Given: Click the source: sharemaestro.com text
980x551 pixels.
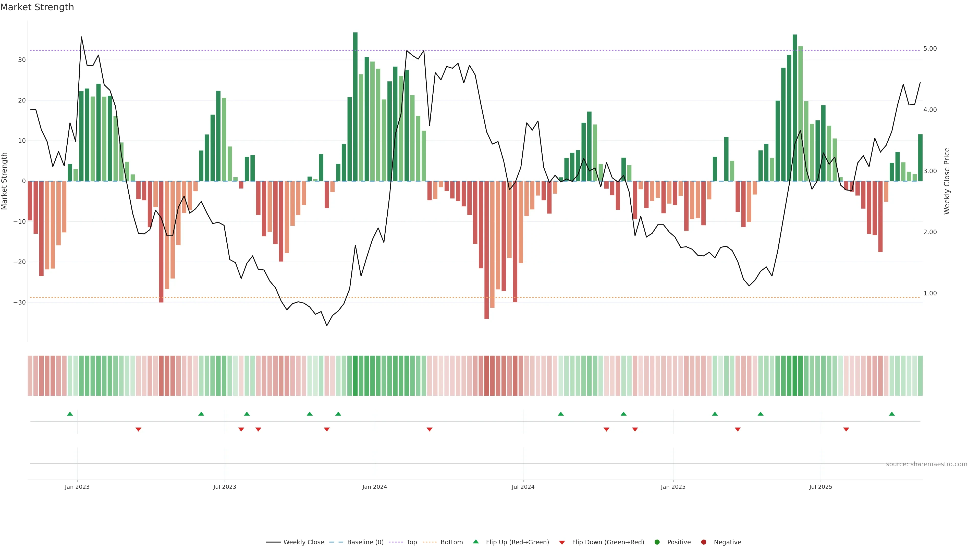Looking at the screenshot, I should [x=926, y=464].
